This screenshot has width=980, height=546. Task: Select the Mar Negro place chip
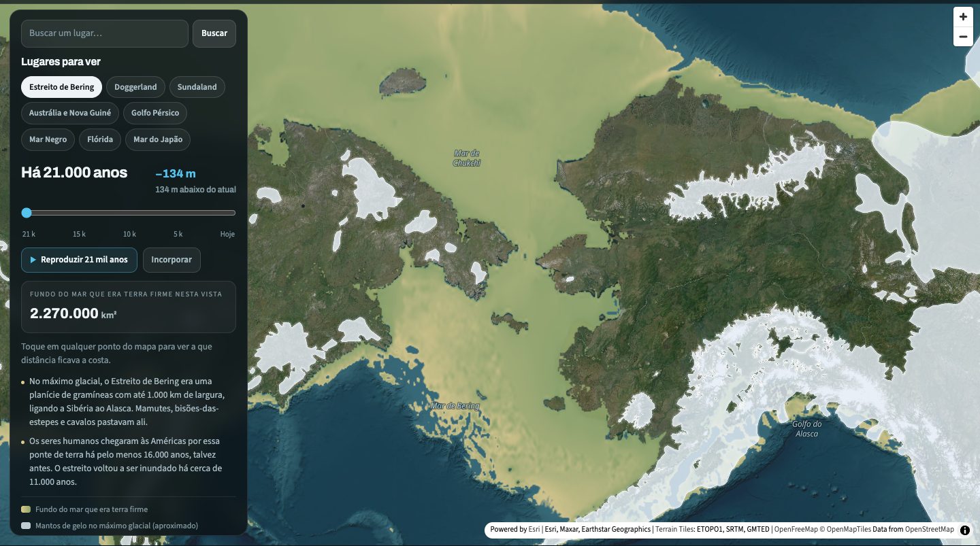(x=48, y=139)
